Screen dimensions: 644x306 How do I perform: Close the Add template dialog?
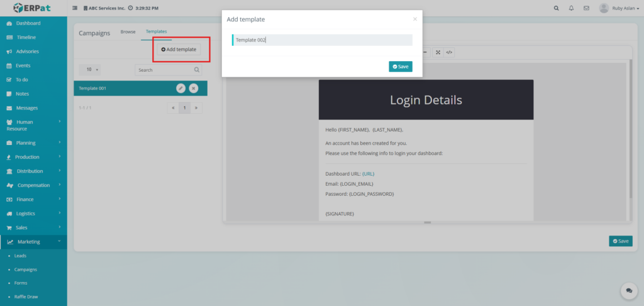coord(415,19)
